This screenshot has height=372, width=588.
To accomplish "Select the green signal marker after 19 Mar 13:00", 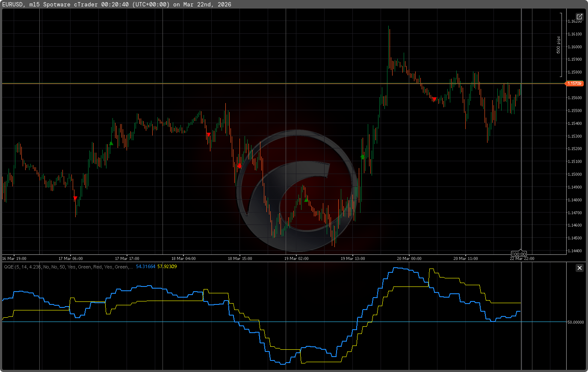I will point(363,157).
